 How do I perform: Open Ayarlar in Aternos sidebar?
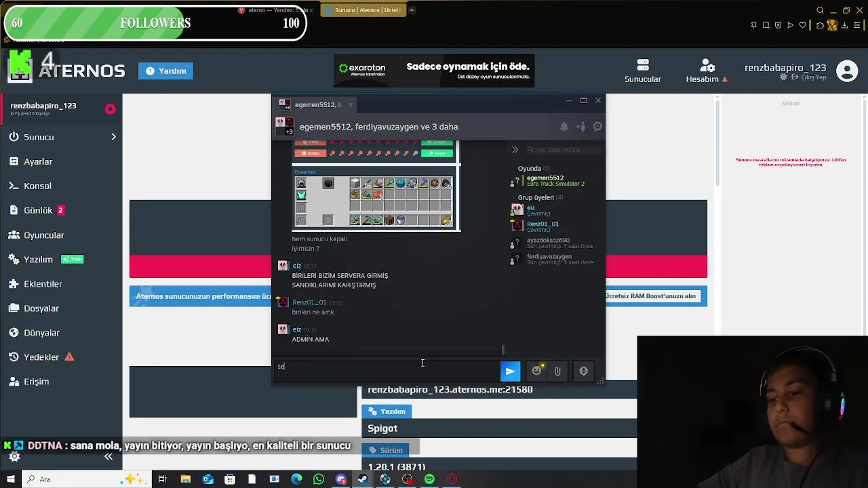(38, 161)
